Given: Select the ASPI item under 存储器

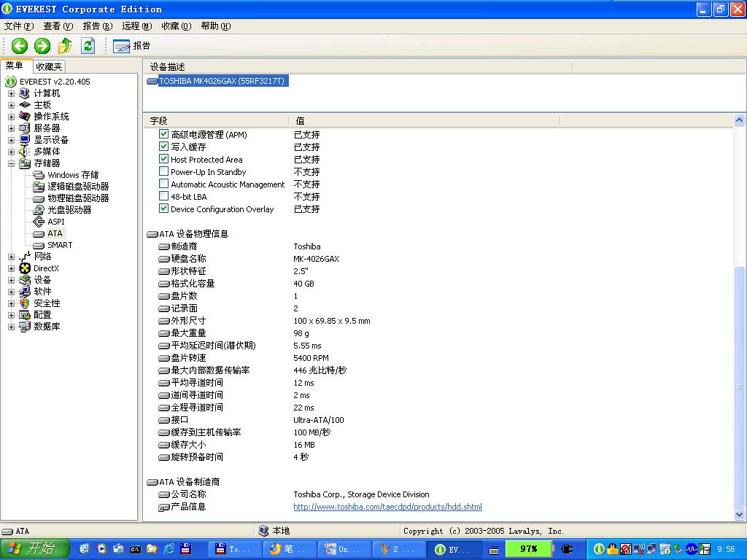Looking at the screenshot, I should coord(56,222).
